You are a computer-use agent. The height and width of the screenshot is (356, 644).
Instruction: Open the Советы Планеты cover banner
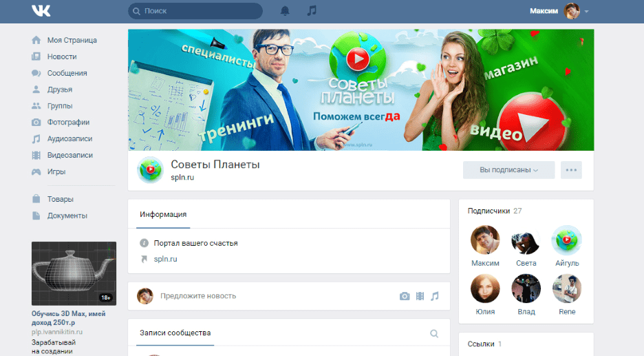coord(361,90)
